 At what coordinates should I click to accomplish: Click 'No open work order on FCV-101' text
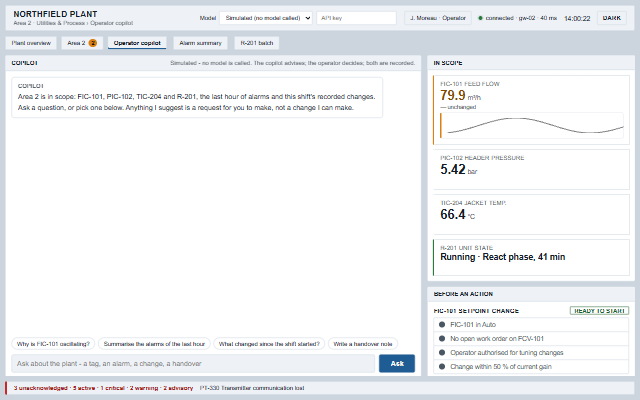tap(497, 338)
